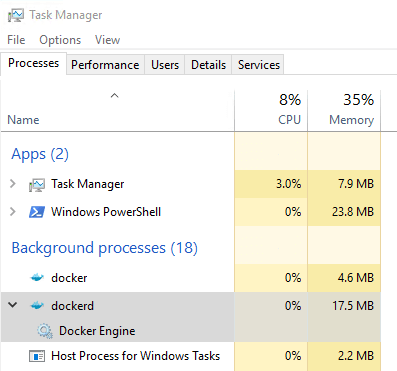Sort processes by Memory column
397x371 pixels.
[x=344, y=110]
